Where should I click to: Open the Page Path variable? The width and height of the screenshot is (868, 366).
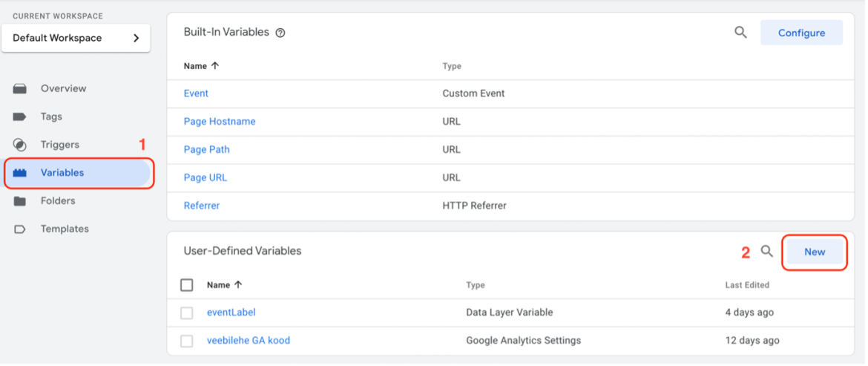[x=206, y=149]
